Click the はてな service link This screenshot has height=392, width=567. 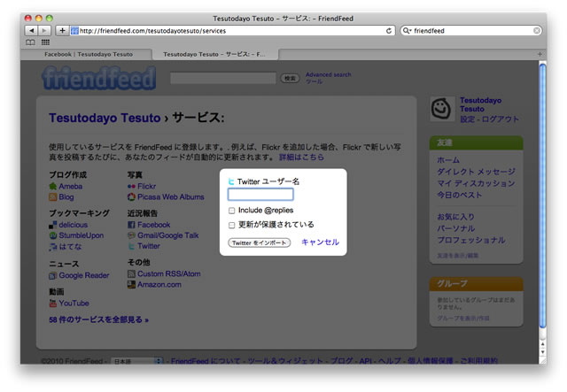coord(70,246)
